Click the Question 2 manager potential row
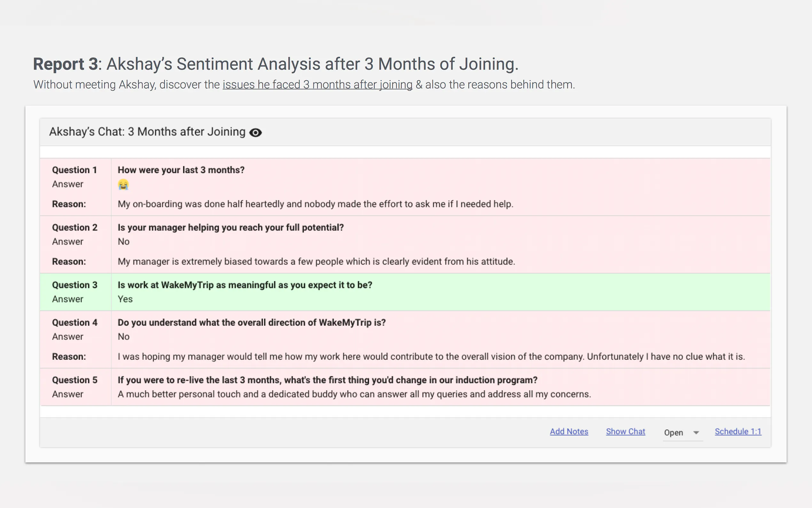 pyautogui.click(x=230, y=227)
